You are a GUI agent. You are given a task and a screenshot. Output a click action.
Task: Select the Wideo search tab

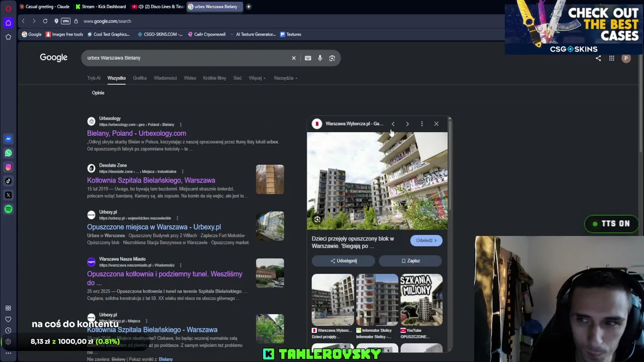click(x=190, y=78)
